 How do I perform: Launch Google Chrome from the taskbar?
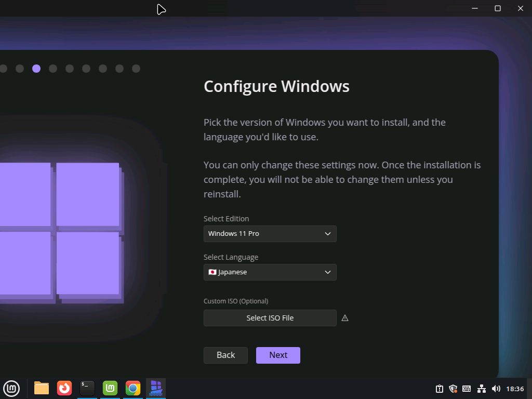133,388
